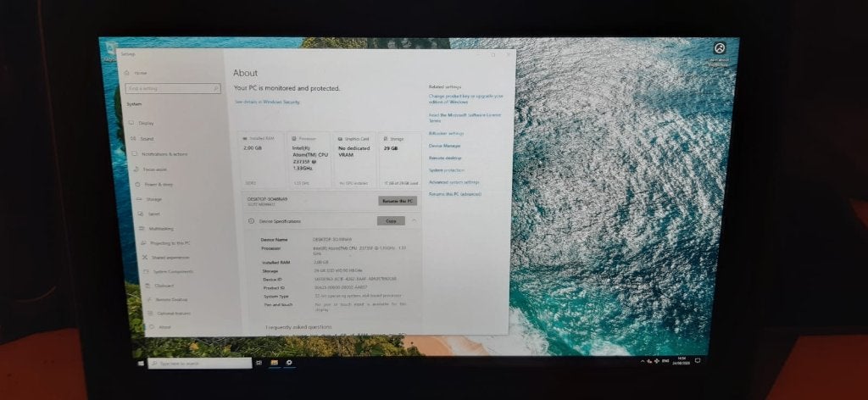Click the volume tray icon
Screen dimensions: 868x400
tap(657, 361)
